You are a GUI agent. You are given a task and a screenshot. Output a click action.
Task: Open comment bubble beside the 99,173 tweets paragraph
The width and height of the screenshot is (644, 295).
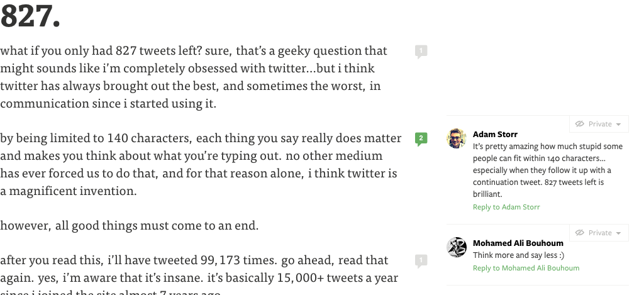pyautogui.click(x=421, y=260)
